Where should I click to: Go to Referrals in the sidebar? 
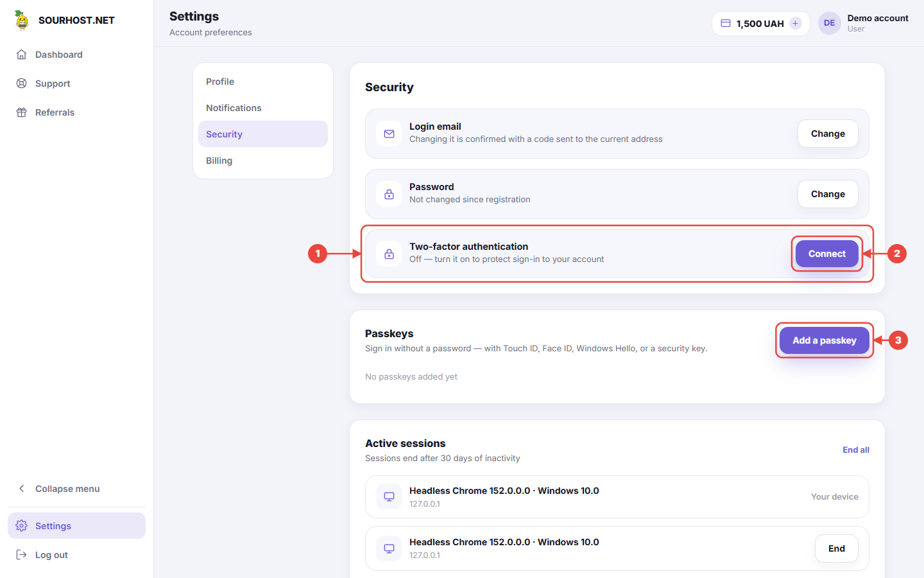(76, 112)
